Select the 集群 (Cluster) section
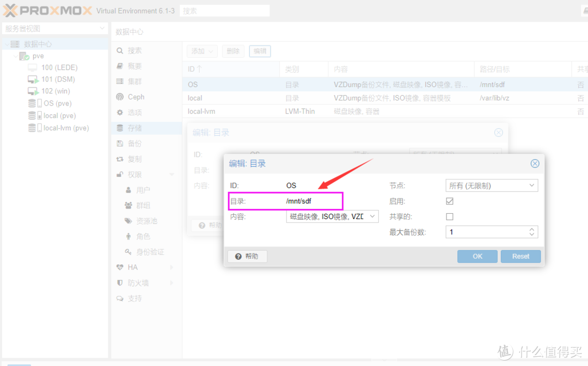The height and width of the screenshot is (366, 588). click(133, 80)
